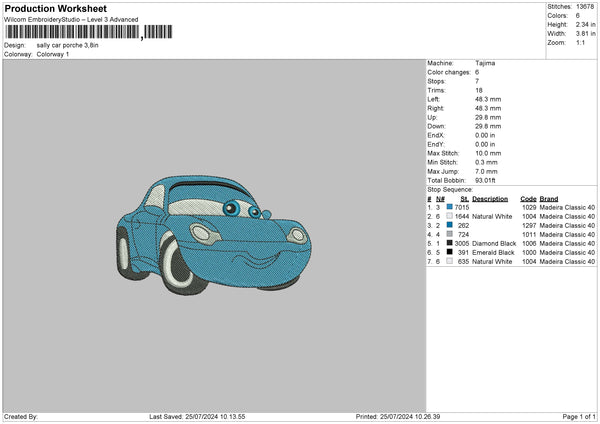
Task: Click the Emerald Black color swatch
Action: pyautogui.click(x=452, y=253)
